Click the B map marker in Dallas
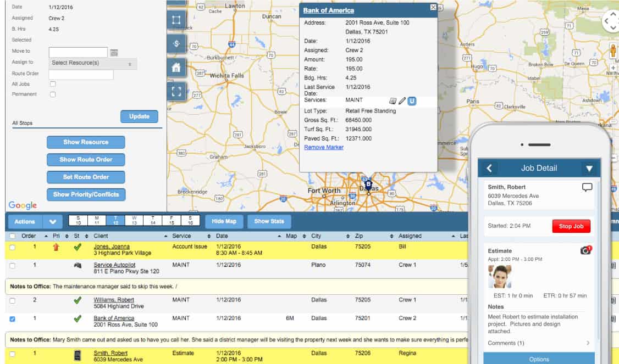The height and width of the screenshot is (364, 619). click(368, 185)
